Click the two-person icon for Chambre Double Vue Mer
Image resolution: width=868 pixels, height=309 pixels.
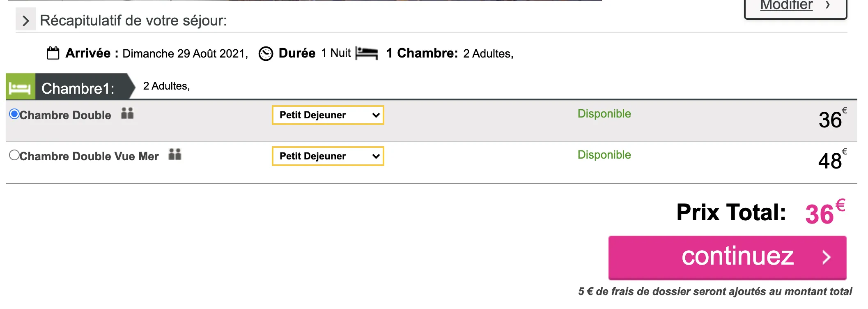(175, 154)
